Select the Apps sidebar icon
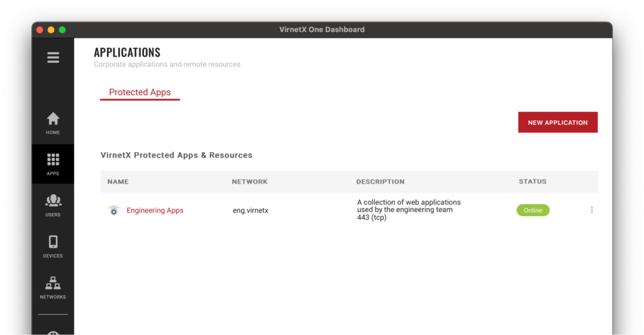Screen dimensions: 644x335 53,164
